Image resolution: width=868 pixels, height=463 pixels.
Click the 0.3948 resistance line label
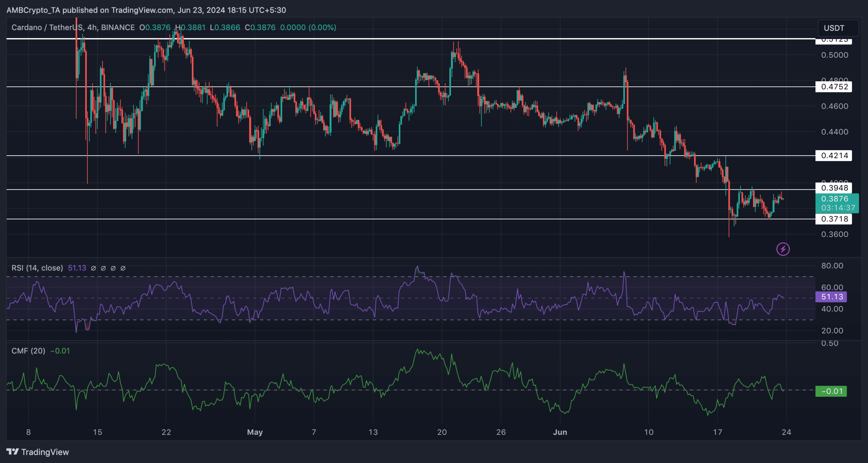pos(834,188)
